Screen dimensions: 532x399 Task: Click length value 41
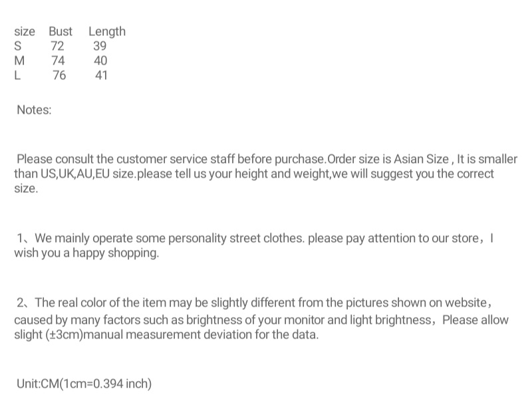click(101, 75)
